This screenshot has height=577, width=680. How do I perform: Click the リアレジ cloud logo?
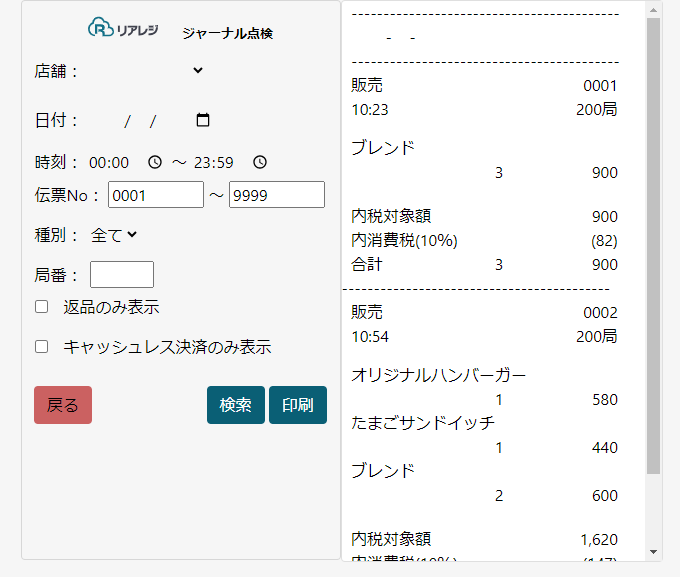point(123,28)
